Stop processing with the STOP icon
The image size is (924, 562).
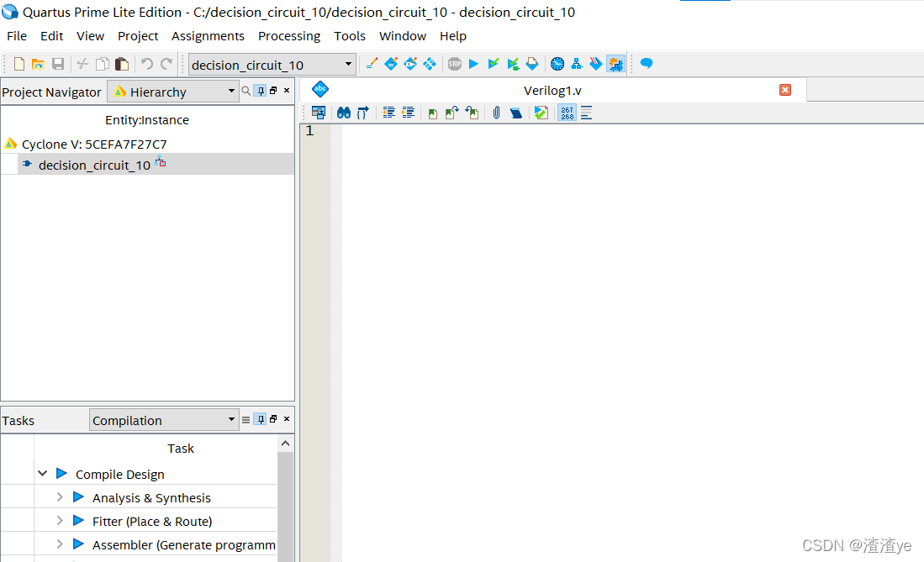click(x=454, y=64)
